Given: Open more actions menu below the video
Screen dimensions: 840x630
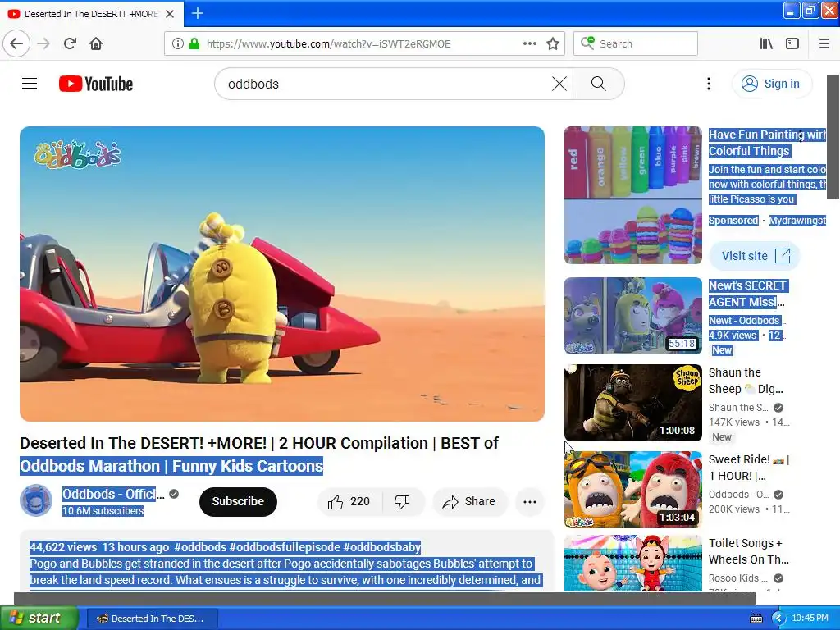Looking at the screenshot, I should pyautogui.click(x=529, y=502).
